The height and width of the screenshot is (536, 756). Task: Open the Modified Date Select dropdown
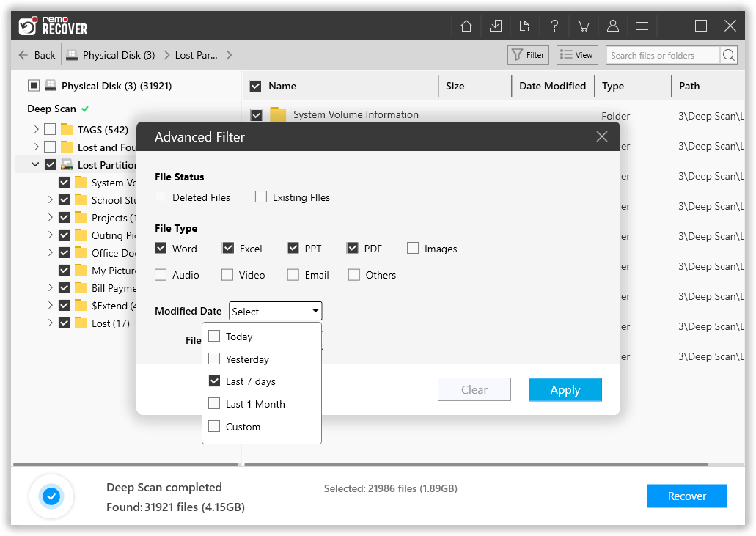click(275, 310)
